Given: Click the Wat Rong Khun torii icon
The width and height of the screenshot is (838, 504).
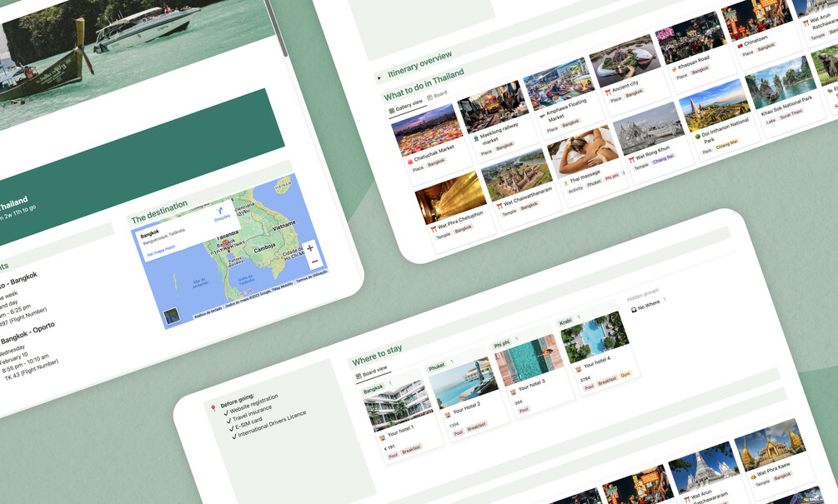Looking at the screenshot, I should [631, 160].
